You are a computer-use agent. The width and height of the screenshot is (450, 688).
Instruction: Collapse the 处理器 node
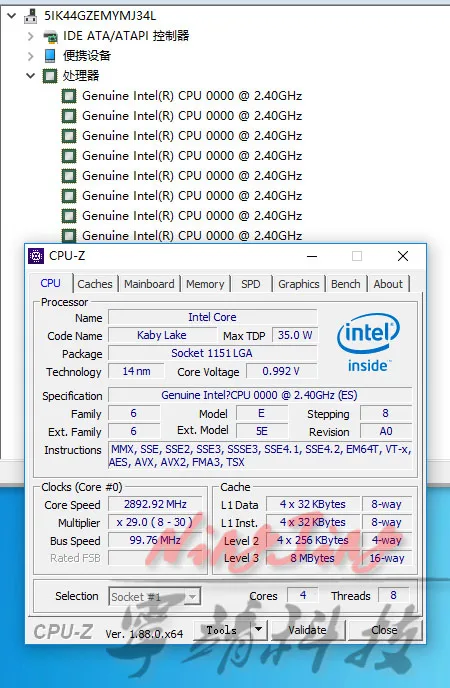30,75
